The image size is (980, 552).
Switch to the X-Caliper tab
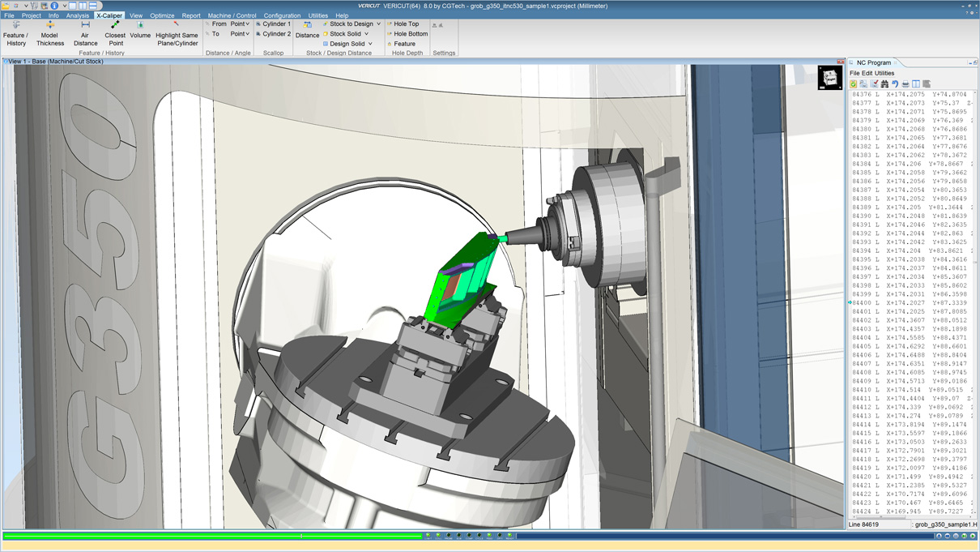pos(109,15)
